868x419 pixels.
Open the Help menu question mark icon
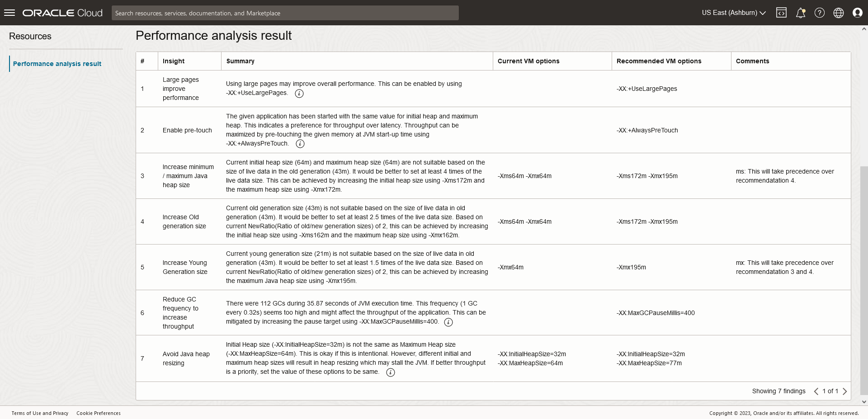tap(819, 12)
